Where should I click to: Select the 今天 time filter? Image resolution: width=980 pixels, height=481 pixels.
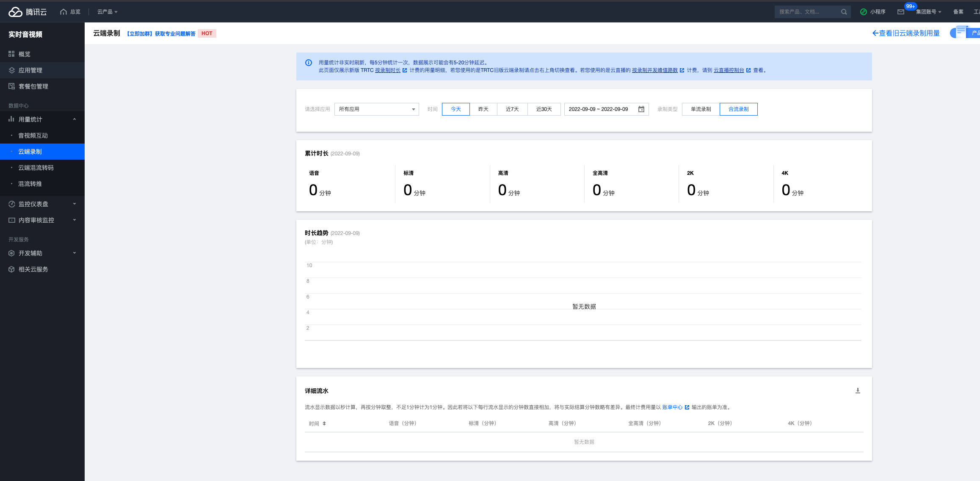[x=456, y=109]
